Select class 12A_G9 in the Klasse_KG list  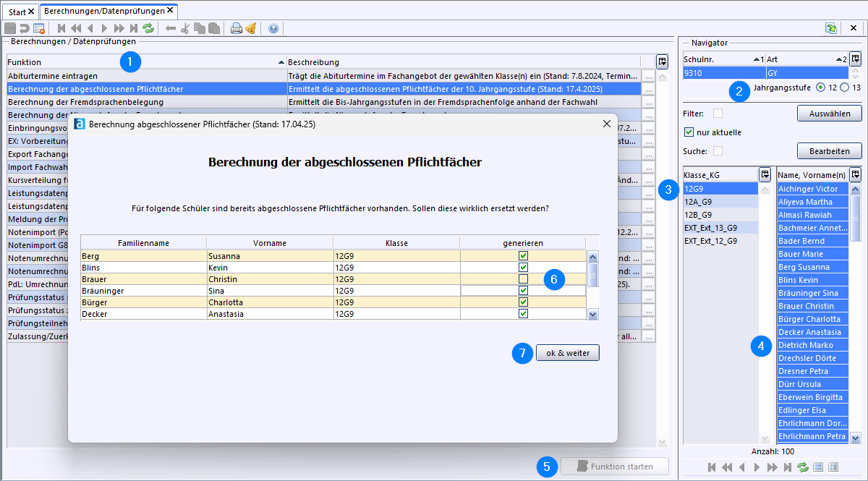coord(698,202)
